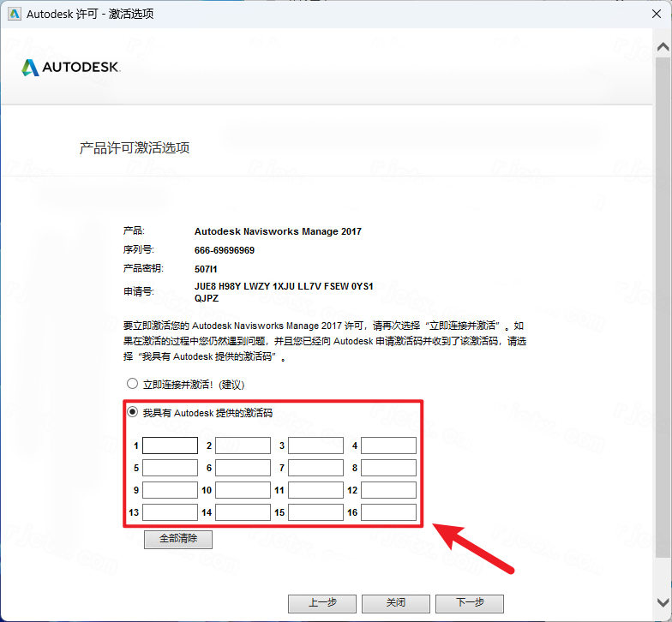The width and height of the screenshot is (672, 622).
Task: Click activation code field 16
Action: click(x=389, y=512)
